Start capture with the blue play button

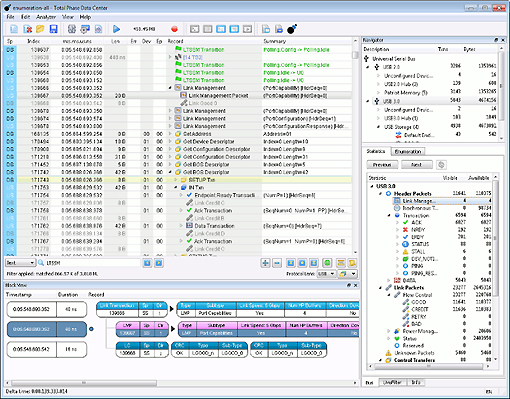pos(116,29)
